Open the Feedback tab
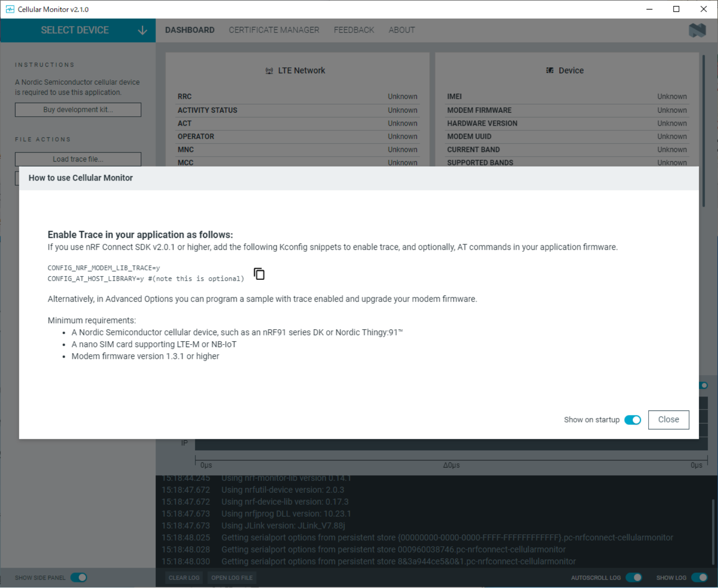Image resolution: width=718 pixels, height=588 pixels. tap(354, 30)
